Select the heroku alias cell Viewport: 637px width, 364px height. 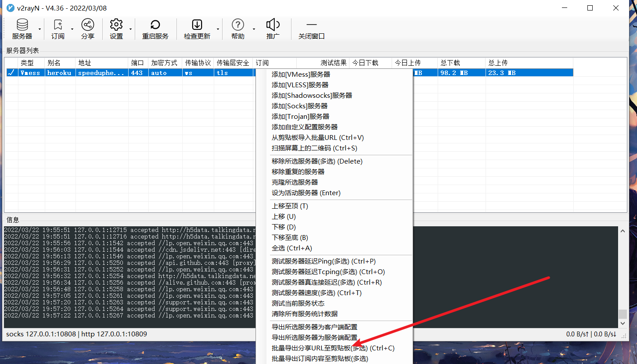pos(61,73)
